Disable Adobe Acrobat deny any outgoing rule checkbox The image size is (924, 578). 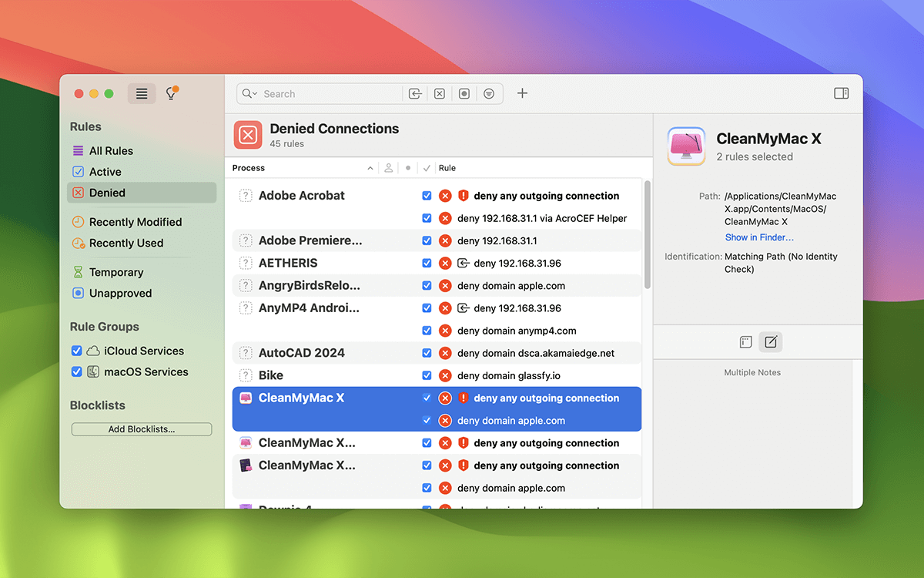coord(427,196)
